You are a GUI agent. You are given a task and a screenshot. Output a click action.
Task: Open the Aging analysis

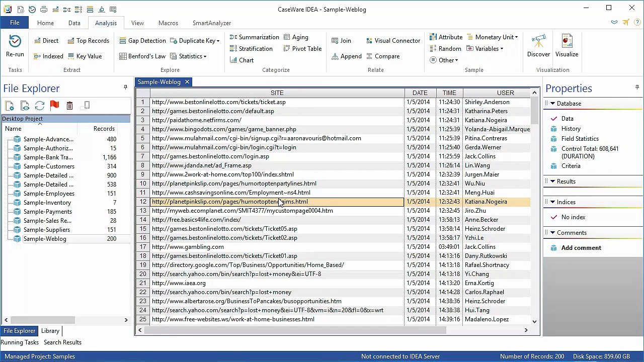coord(296,37)
